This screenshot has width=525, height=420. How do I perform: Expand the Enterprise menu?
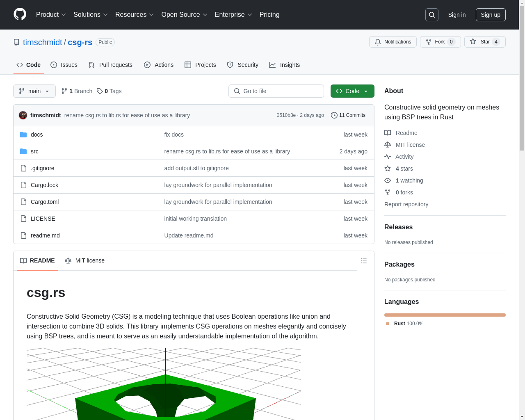233,15
